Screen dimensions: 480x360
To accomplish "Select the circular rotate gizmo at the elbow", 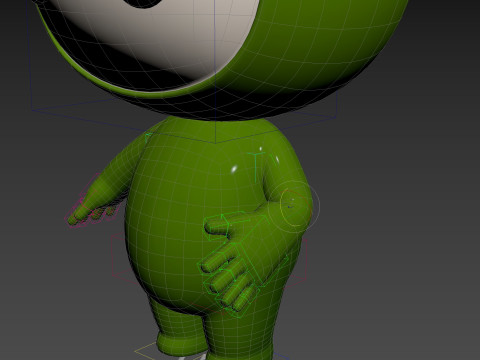I will pyautogui.click(x=294, y=207).
